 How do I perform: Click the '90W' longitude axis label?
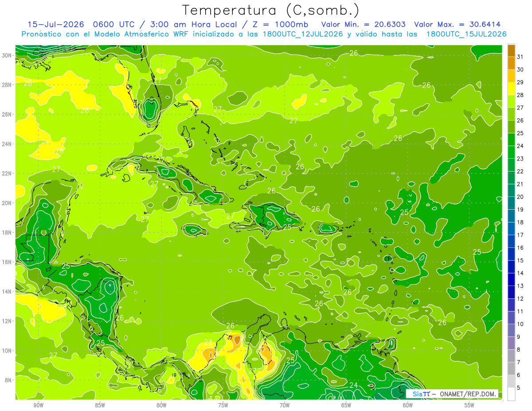pyautogui.click(x=38, y=406)
